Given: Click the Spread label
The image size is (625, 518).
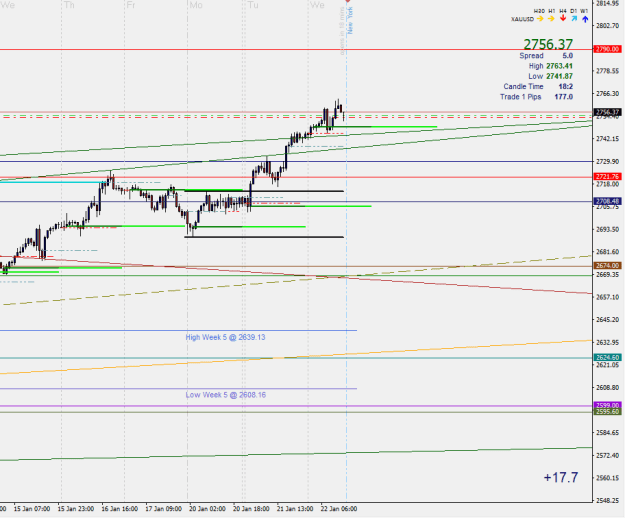Looking at the screenshot, I should coord(531,56).
